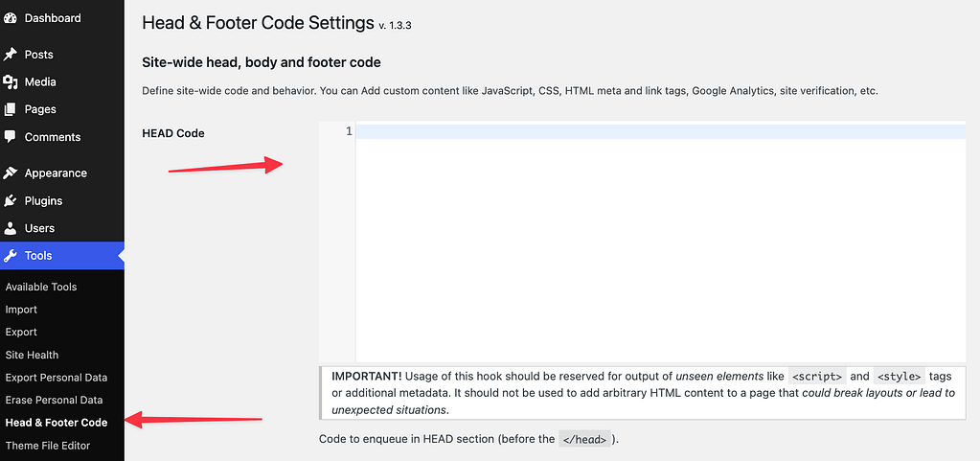Image resolution: width=980 pixels, height=461 pixels.
Task: Go to Import under Tools
Action: [x=21, y=310]
